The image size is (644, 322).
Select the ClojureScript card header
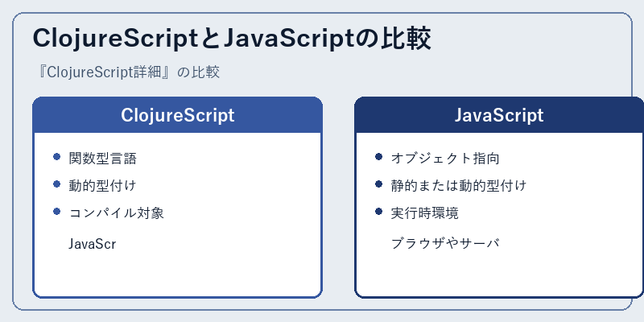click(x=177, y=115)
